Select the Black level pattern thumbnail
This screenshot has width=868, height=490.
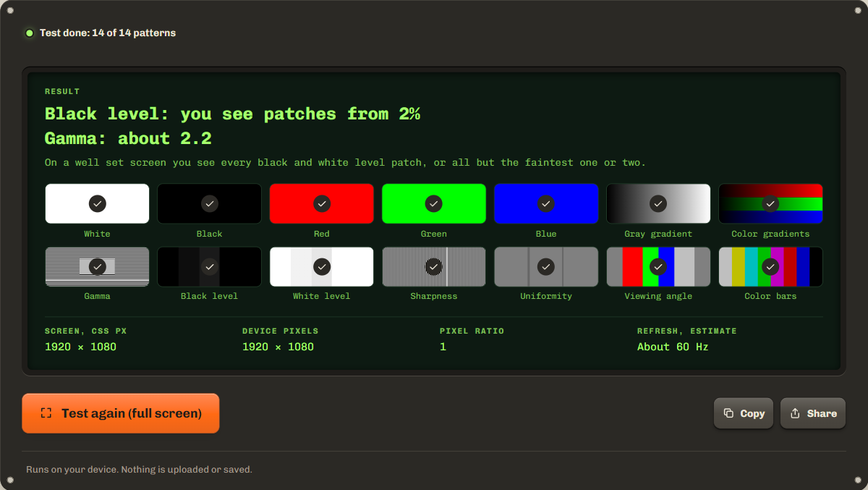click(209, 267)
